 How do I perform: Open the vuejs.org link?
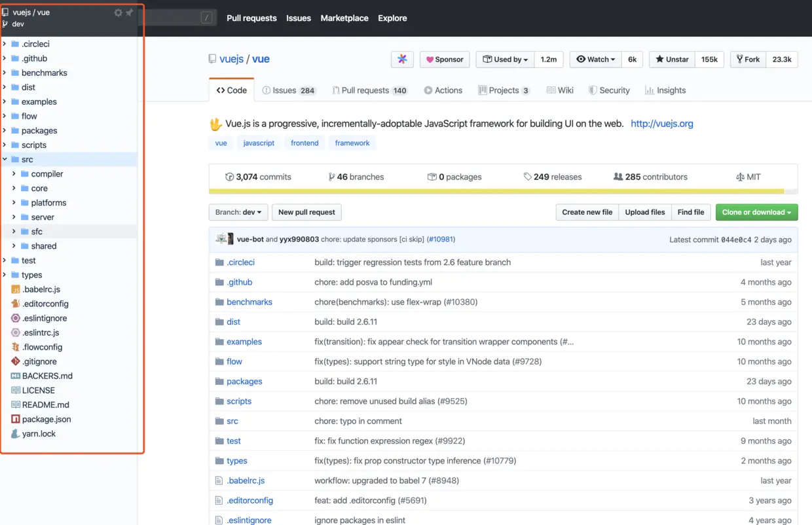[661, 123]
